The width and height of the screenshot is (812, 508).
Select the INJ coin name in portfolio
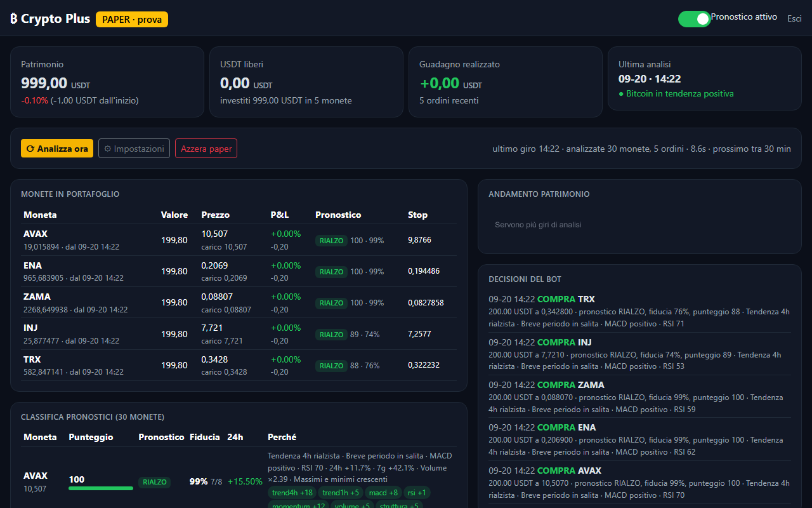30,328
